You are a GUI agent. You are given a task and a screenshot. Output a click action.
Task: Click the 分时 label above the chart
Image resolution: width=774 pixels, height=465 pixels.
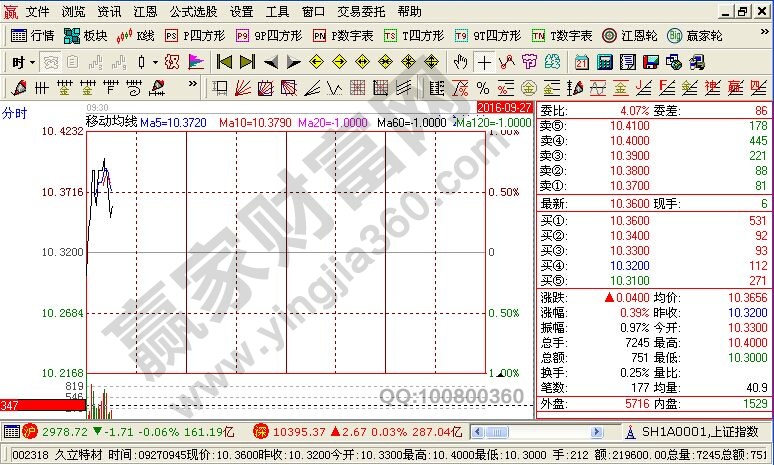click(x=14, y=112)
